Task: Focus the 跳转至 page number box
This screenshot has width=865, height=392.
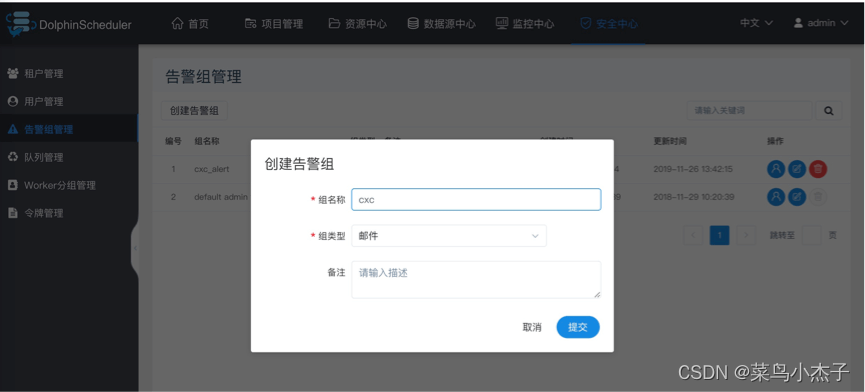Action: click(811, 235)
